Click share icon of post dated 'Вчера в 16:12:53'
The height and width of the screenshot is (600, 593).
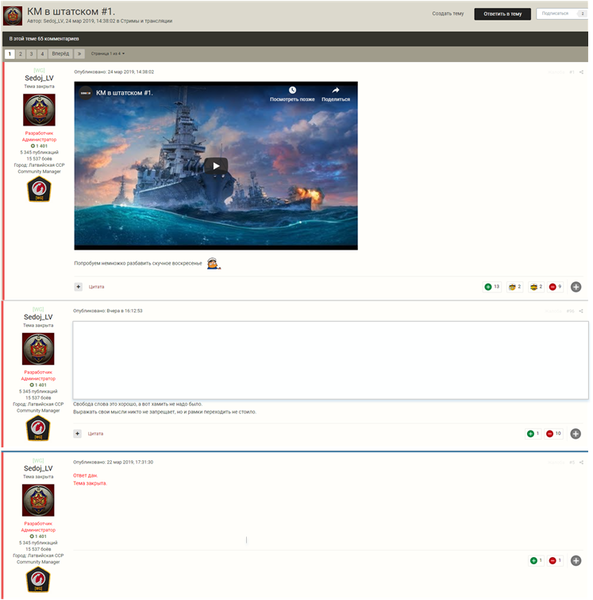point(581,311)
